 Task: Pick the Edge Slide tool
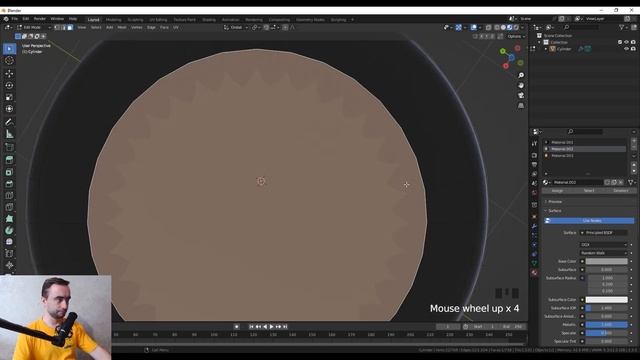(9, 254)
